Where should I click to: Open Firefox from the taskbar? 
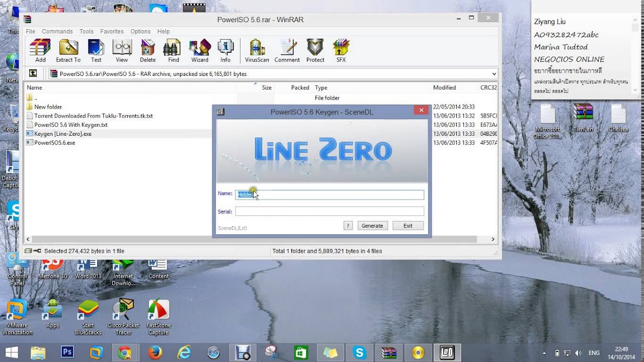point(154,352)
